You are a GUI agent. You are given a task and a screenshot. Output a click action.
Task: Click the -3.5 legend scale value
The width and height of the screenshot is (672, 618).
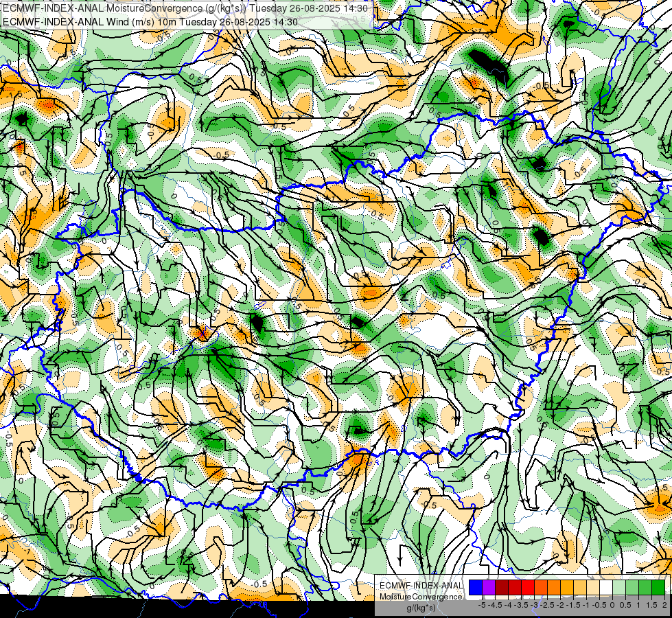click(521, 605)
